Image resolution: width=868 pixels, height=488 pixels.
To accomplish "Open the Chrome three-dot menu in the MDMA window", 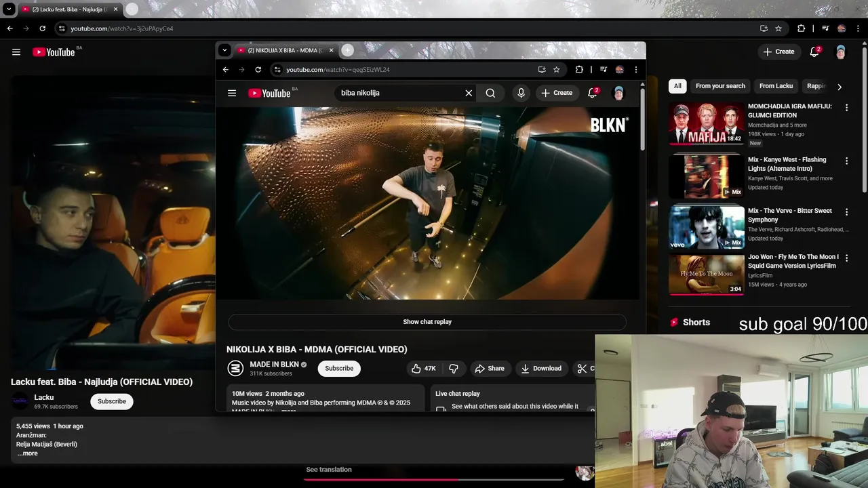I will pyautogui.click(x=635, y=69).
